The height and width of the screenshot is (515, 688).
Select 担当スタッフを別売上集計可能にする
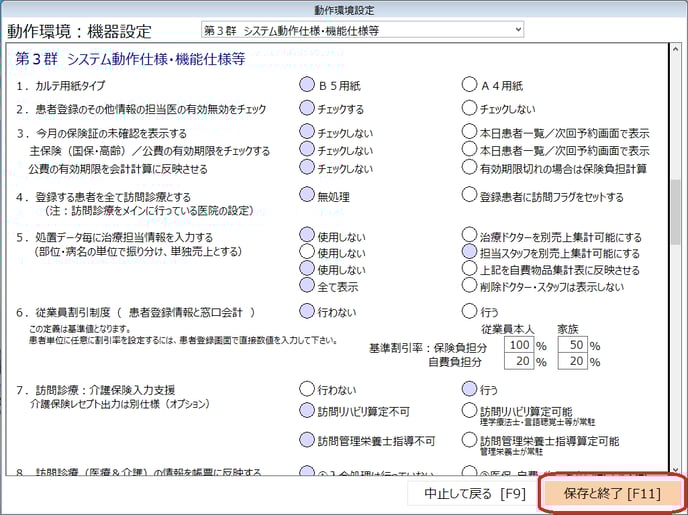(x=469, y=254)
